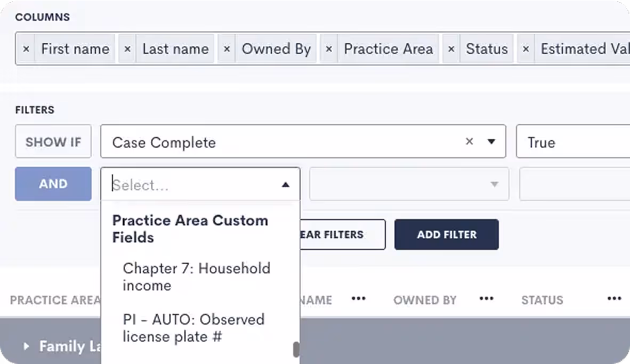This screenshot has height=364, width=630.
Task: Open the Name column options menu
Action: (359, 299)
